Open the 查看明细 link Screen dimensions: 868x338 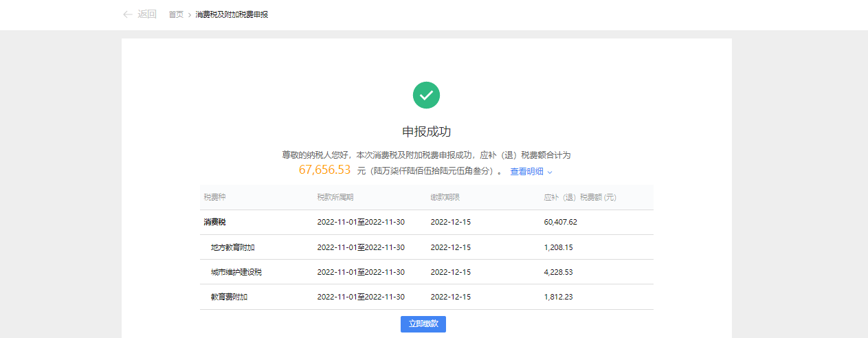pyautogui.click(x=526, y=172)
